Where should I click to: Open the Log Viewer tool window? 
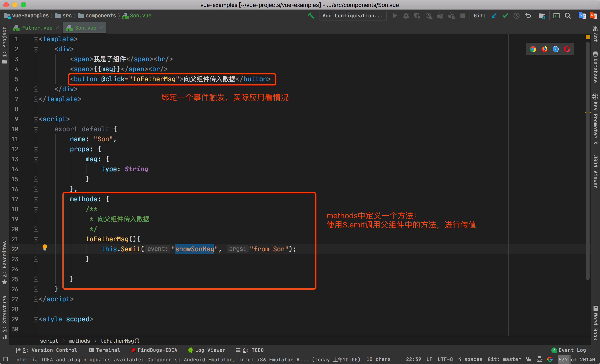207,350
